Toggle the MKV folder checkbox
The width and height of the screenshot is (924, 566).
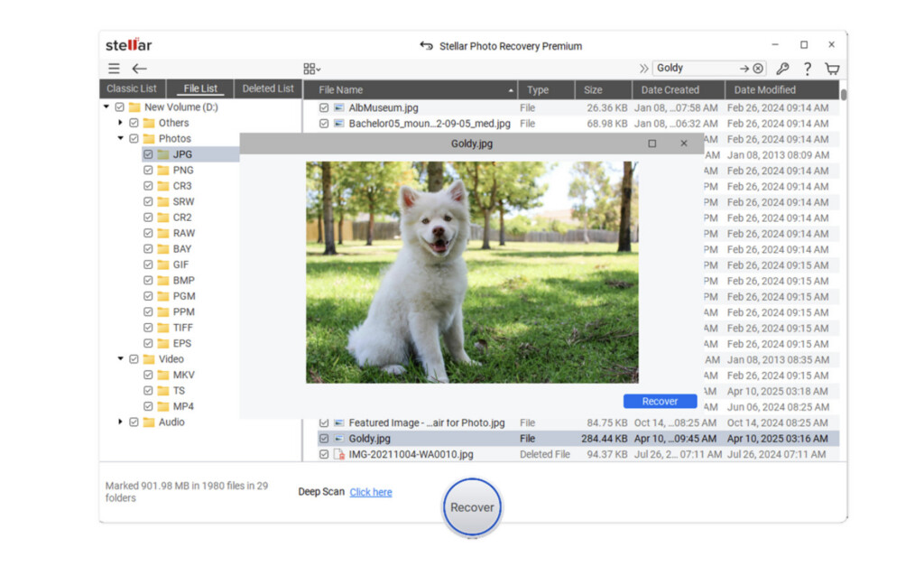(x=148, y=375)
